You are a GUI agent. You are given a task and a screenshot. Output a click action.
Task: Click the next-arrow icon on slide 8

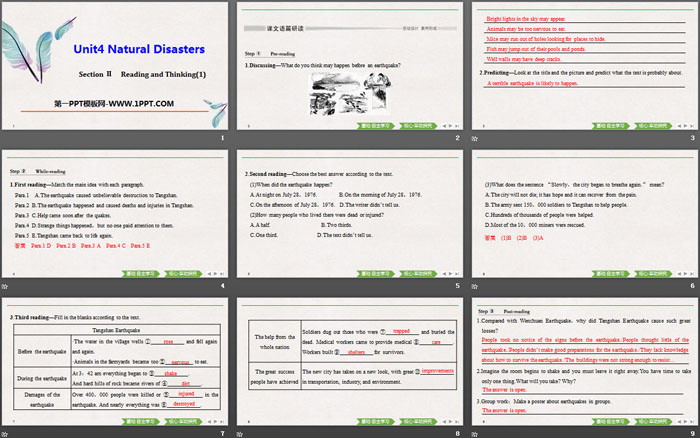pos(450,421)
